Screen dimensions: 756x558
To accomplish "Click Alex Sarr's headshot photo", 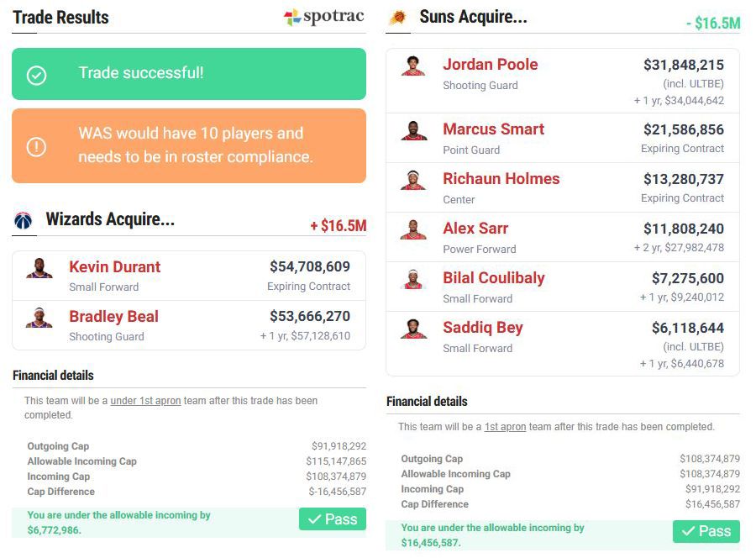I will tap(413, 230).
